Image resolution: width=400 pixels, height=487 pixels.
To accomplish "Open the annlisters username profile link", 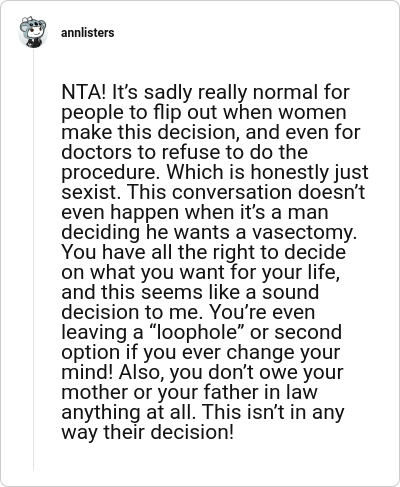I will point(88,33).
